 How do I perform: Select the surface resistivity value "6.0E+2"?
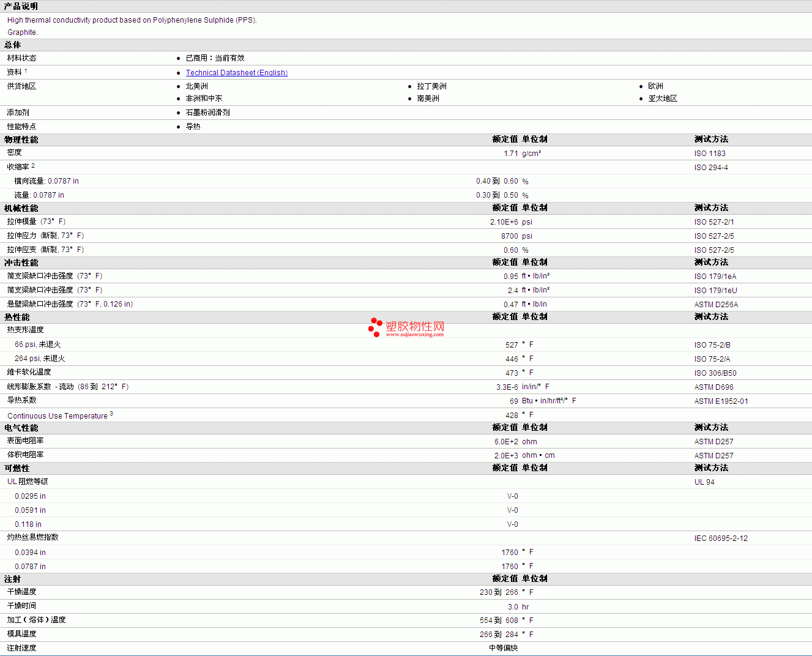pos(506,442)
